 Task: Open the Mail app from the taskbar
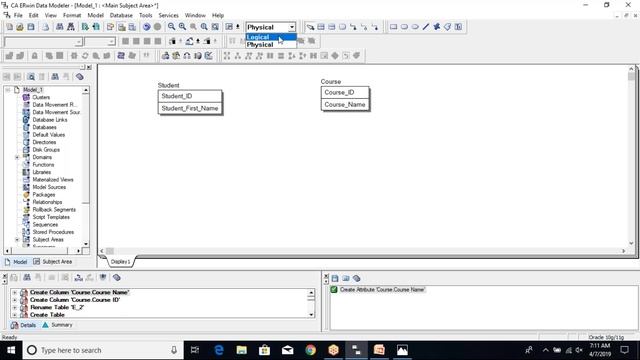[287, 350]
